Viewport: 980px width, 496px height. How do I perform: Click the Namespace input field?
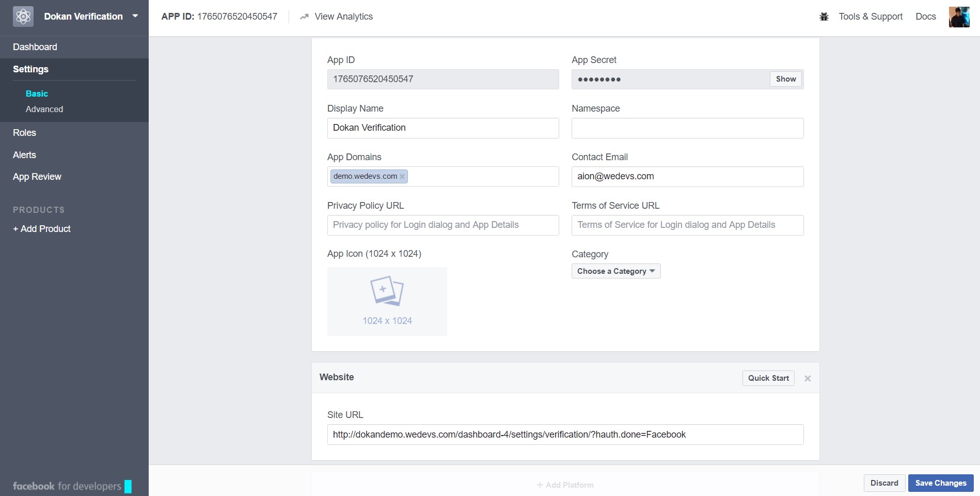(x=687, y=128)
